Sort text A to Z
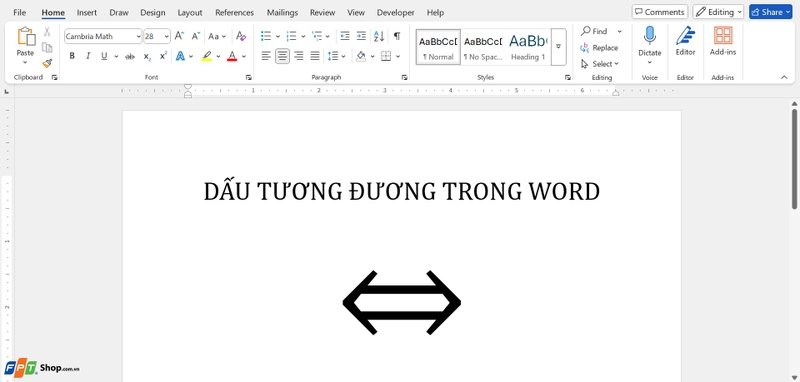The width and height of the screenshot is (800, 382). [x=379, y=36]
